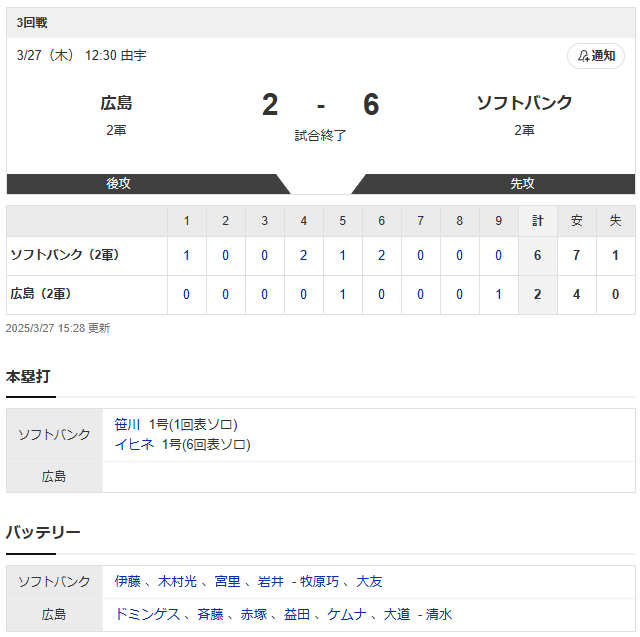Open pitcher link 宮里
The width and height of the screenshot is (640, 637).
[227, 582]
